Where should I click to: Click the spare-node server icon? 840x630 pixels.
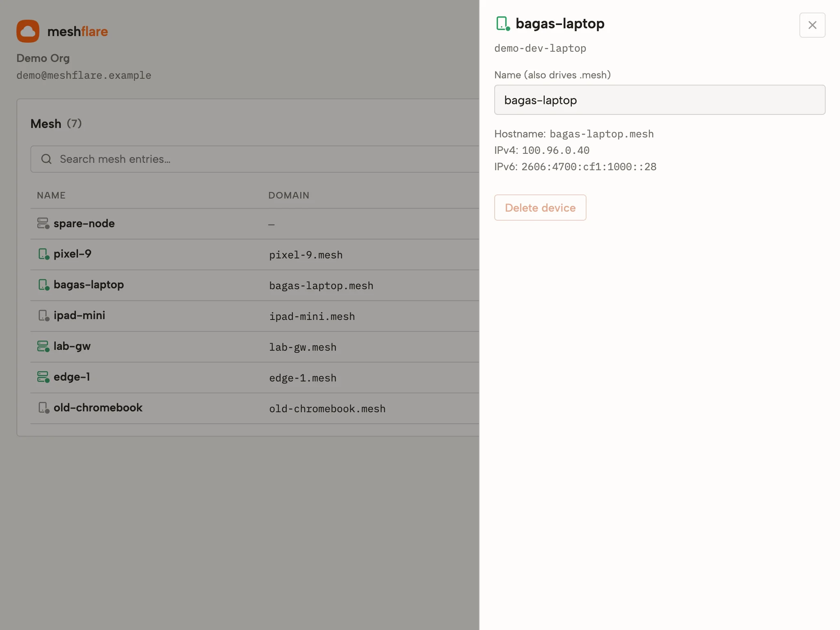pos(43,223)
